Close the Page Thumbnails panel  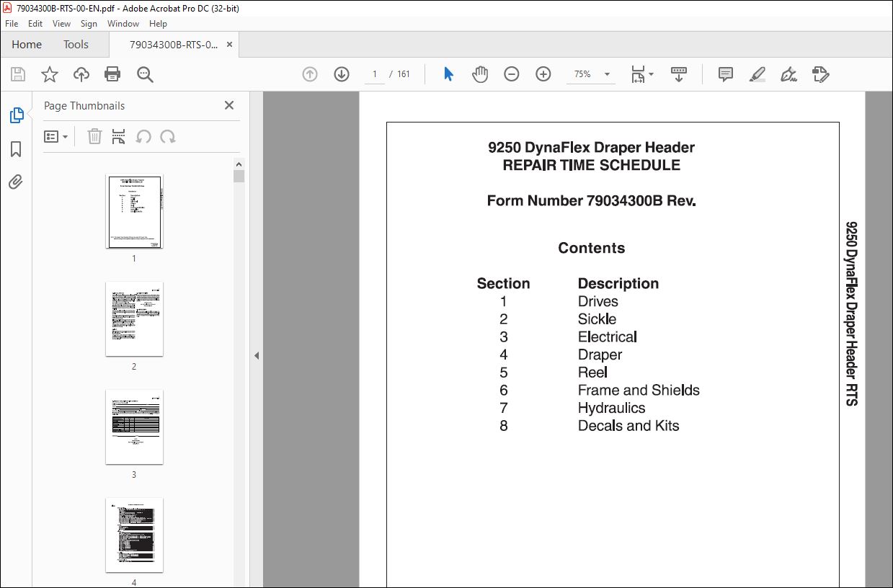point(229,105)
